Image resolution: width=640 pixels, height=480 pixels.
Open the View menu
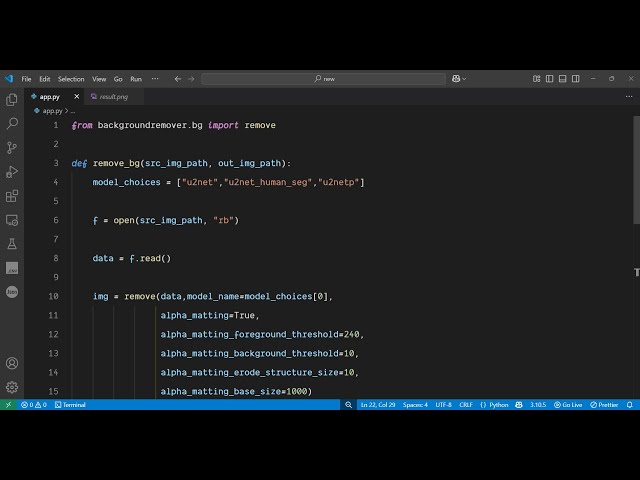tap(99, 79)
